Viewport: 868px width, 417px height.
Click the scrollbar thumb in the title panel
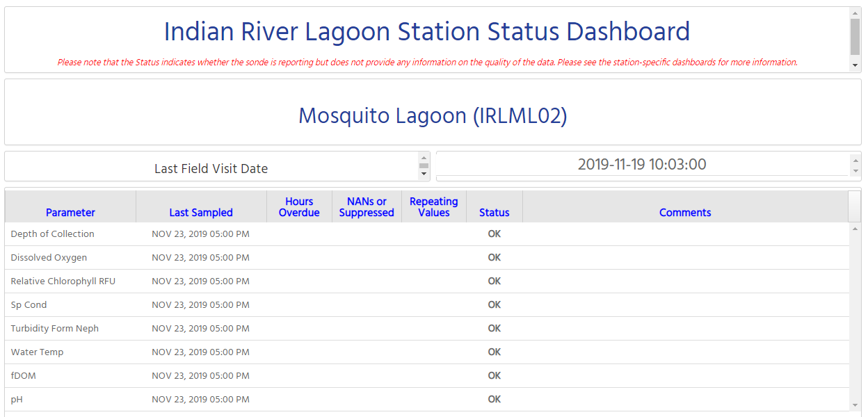tap(855, 36)
